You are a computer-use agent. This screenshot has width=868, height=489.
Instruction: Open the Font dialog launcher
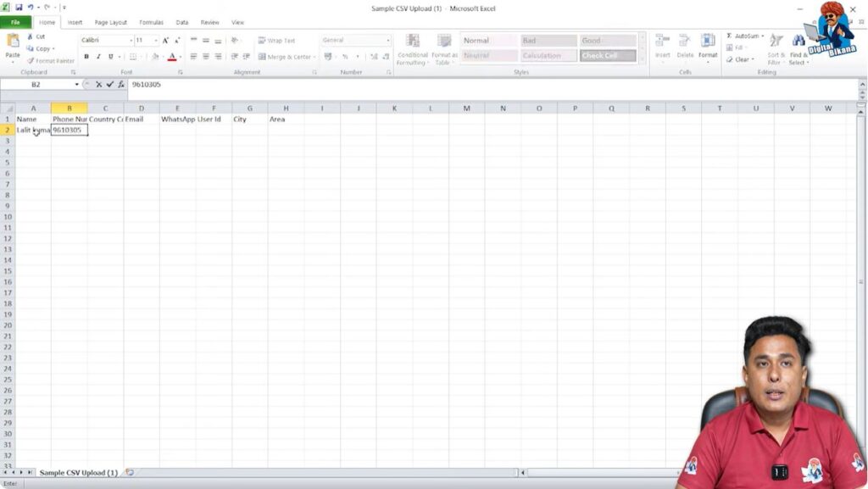pos(181,73)
